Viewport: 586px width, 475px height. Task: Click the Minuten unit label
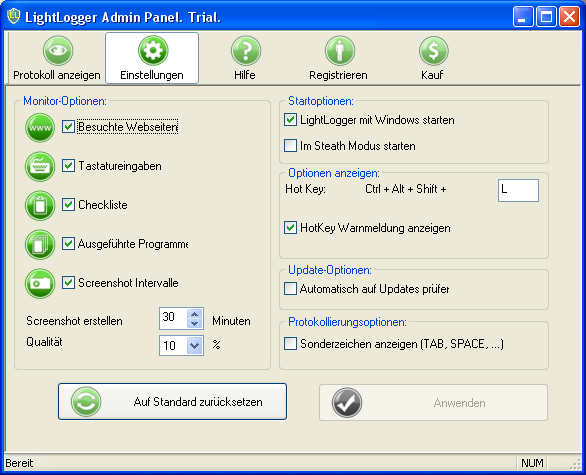[x=231, y=321]
